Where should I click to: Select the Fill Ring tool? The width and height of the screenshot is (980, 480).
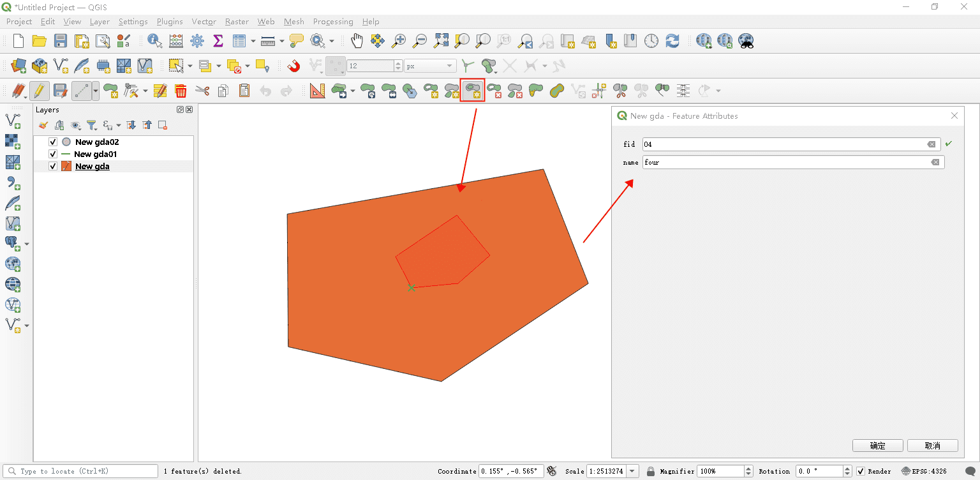coord(473,91)
